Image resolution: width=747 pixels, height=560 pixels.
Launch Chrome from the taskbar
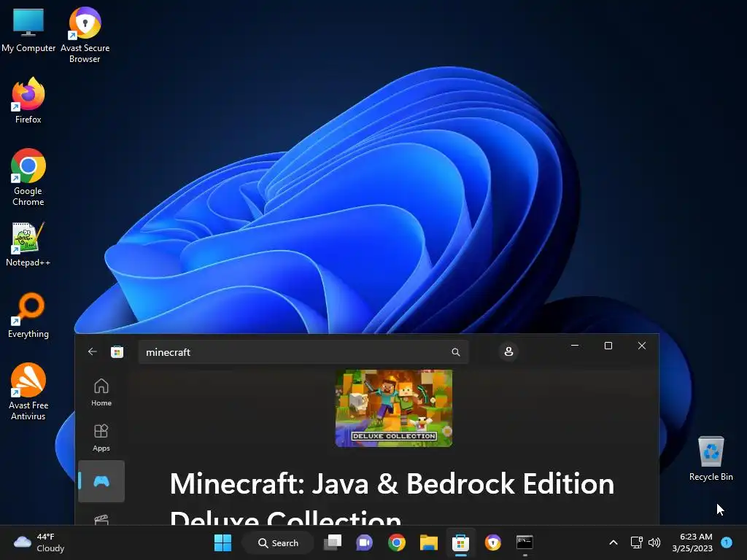(396, 542)
